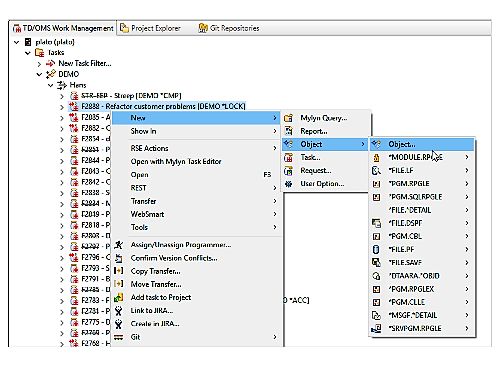
Task: Collapse the Hans programmer node
Action: tap(51, 85)
